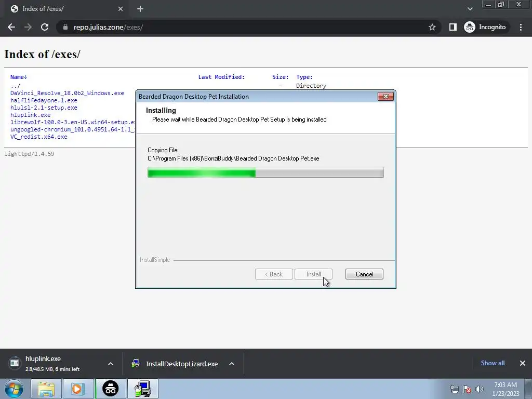Screen dimensions: 532x399
Task: Open a new tab with plus icon
Action: [x=140, y=9]
